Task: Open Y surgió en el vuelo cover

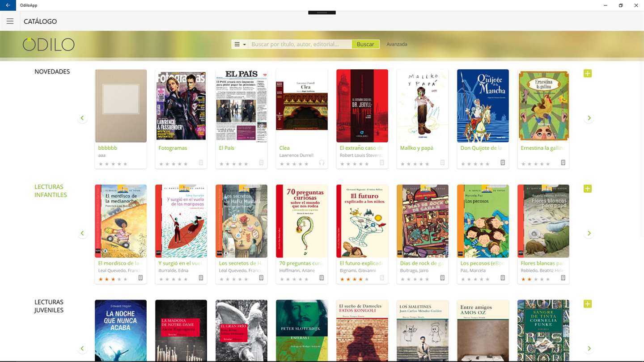Action: (x=181, y=221)
